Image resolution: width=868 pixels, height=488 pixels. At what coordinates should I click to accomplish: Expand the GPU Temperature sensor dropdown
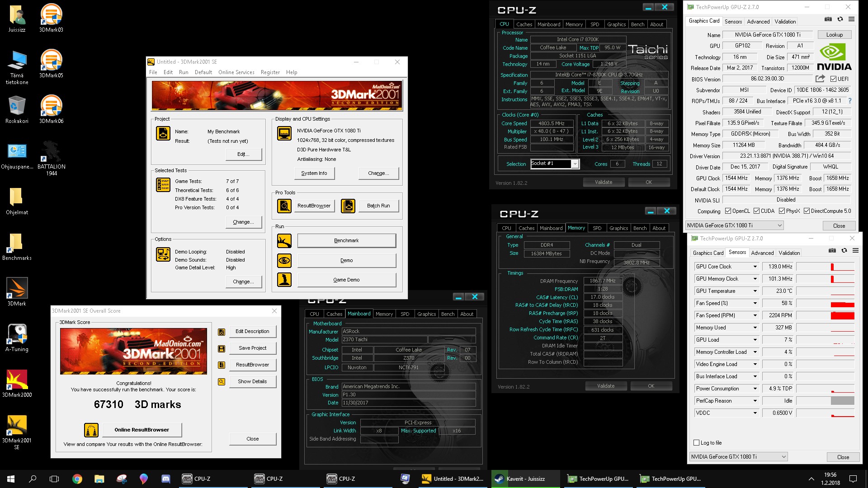pyautogui.click(x=755, y=291)
